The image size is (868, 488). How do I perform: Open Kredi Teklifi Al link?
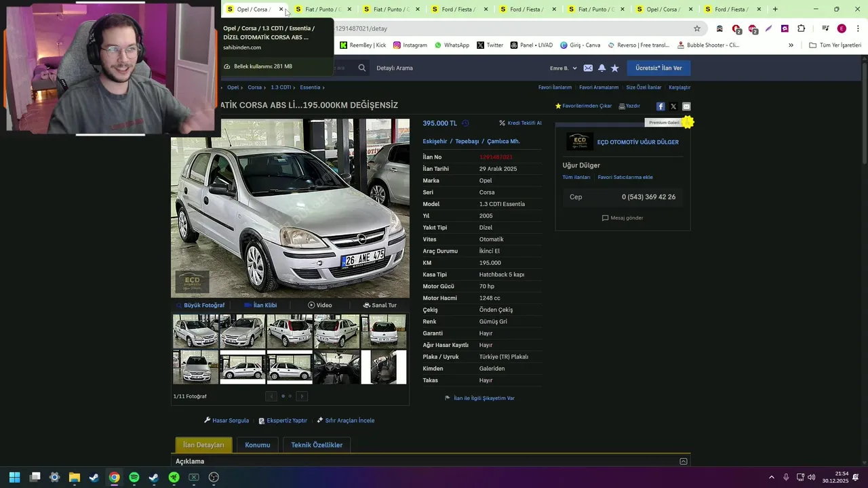coord(521,123)
